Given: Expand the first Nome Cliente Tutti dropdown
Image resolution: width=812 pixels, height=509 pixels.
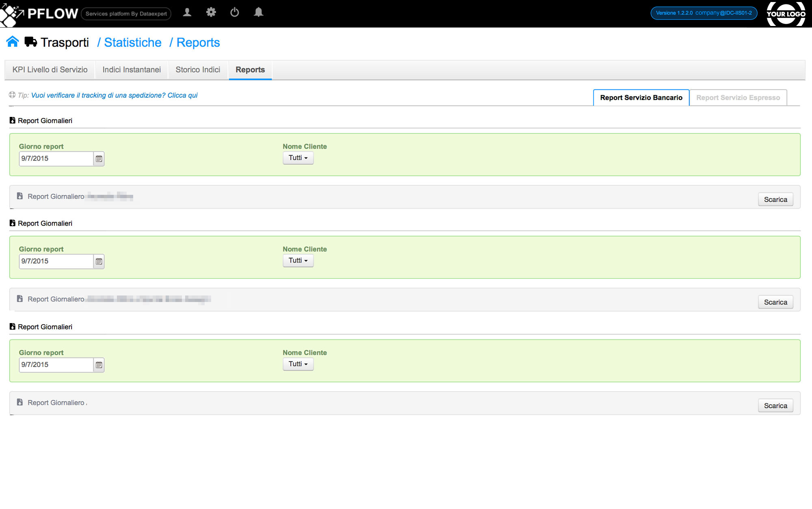Looking at the screenshot, I should point(298,158).
